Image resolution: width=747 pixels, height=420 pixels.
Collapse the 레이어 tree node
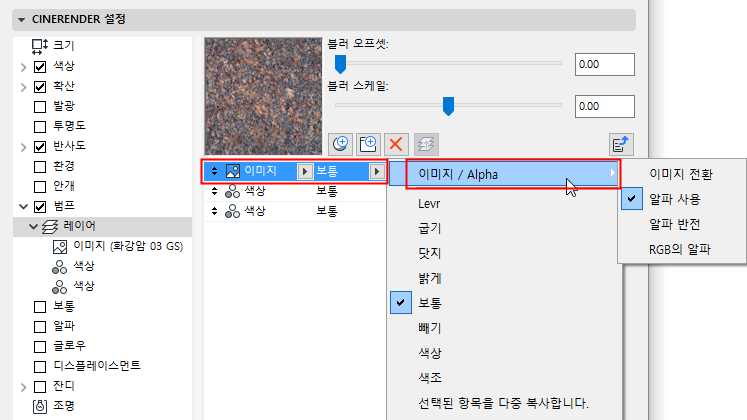tap(33, 227)
